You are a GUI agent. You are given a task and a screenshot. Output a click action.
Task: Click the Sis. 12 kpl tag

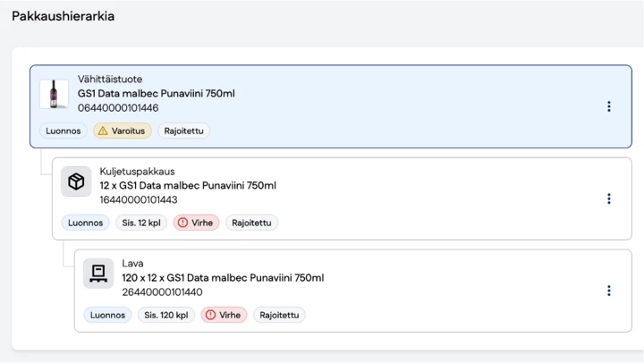141,223
